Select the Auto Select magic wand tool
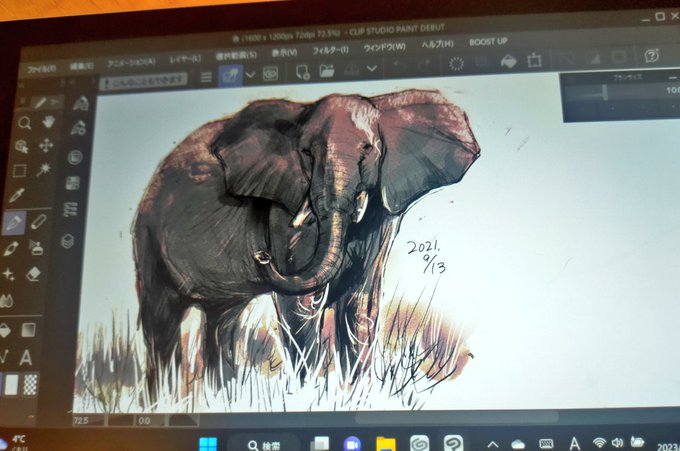The image size is (680, 451). point(44,169)
